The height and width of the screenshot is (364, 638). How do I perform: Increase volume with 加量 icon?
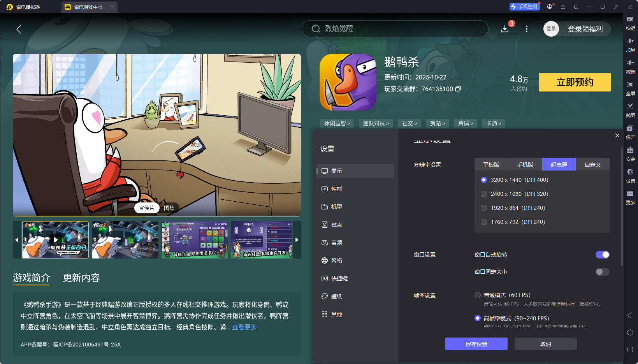630,45
